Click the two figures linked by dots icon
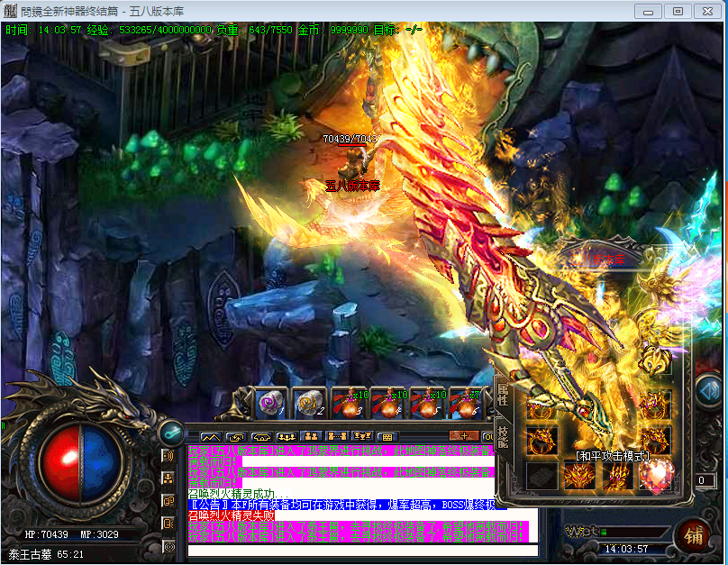 point(337,436)
